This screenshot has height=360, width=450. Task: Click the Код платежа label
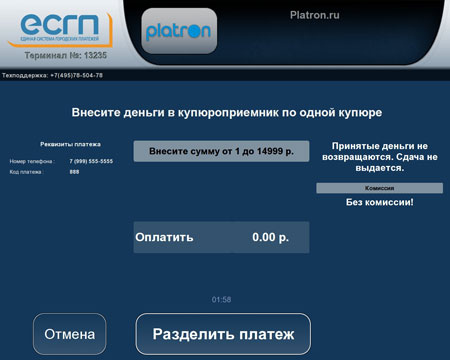pos(26,172)
